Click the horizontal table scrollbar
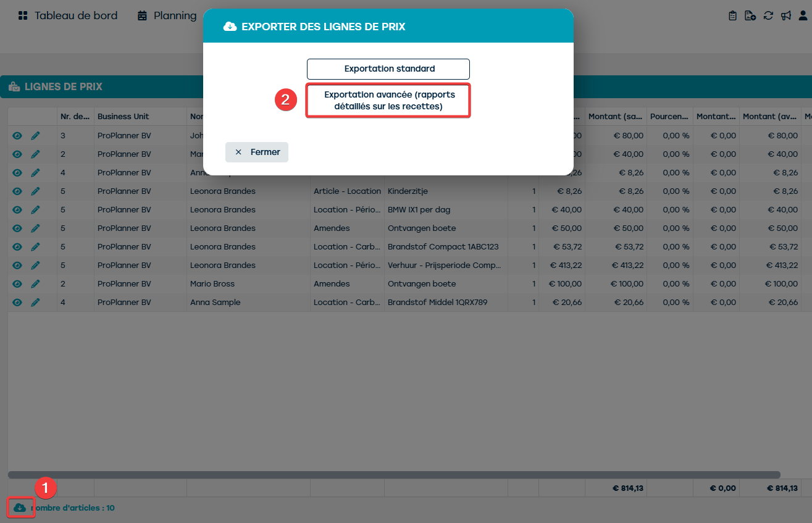Image resolution: width=812 pixels, height=523 pixels. pos(394,475)
